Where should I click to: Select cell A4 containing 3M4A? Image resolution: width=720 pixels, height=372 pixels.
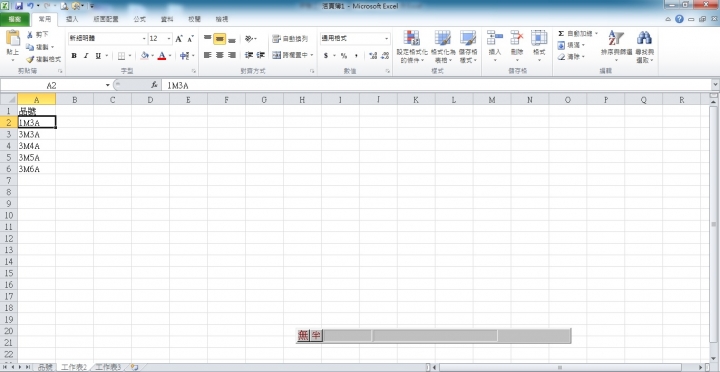click(37, 146)
